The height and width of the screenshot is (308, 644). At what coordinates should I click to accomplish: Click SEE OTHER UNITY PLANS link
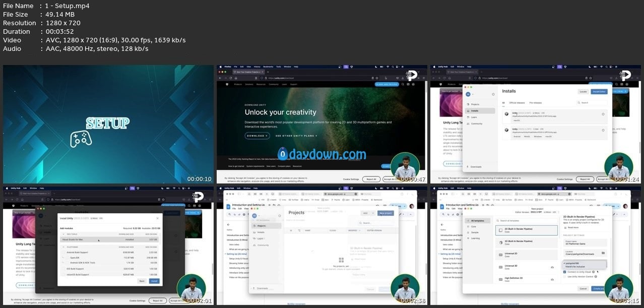pyautogui.click(x=297, y=136)
